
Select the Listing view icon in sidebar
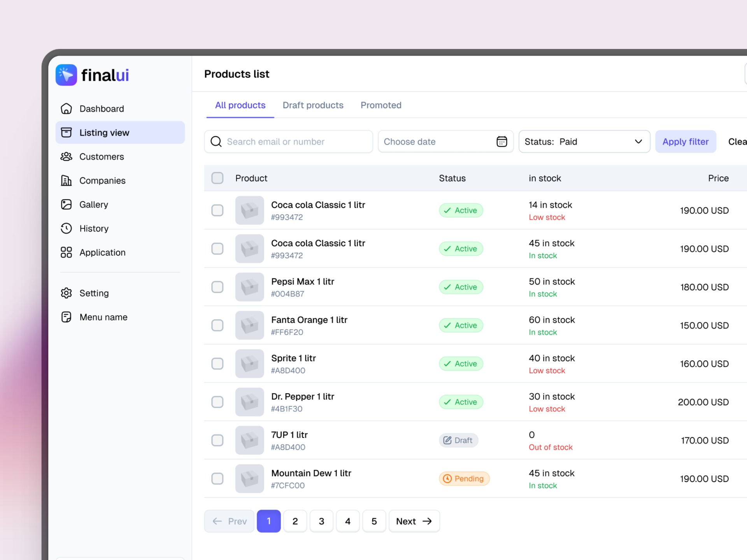click(66, 132)
